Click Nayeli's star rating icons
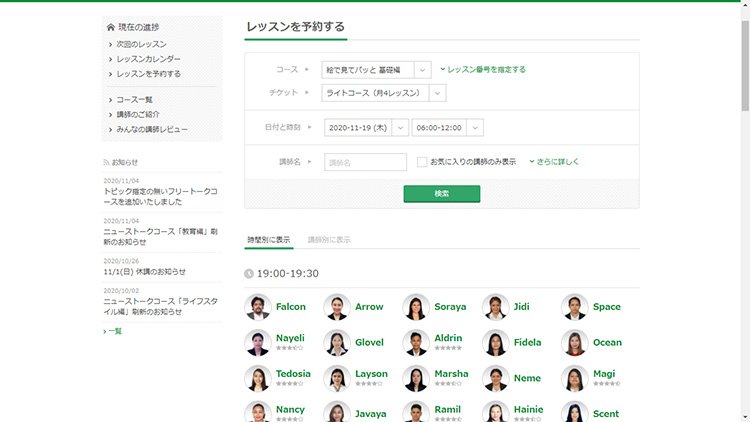 (x=289, y=349)
